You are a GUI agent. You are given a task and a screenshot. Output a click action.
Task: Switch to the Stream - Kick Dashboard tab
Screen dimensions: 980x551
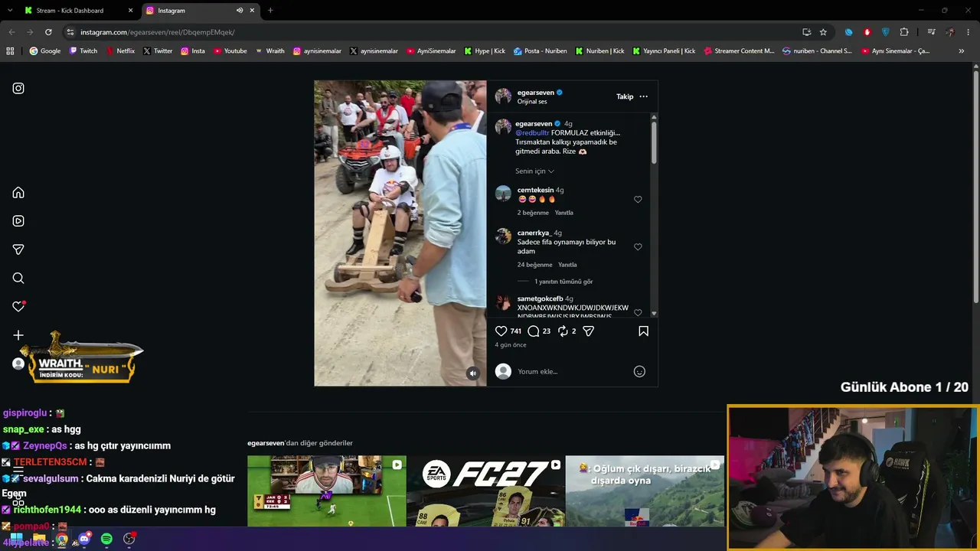pos(79,11)
